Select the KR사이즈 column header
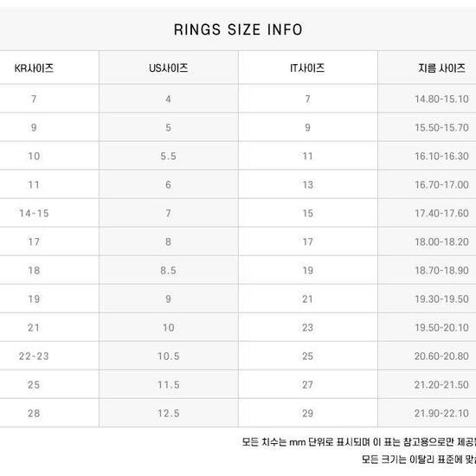476x476 pixels. pos(34,68)
